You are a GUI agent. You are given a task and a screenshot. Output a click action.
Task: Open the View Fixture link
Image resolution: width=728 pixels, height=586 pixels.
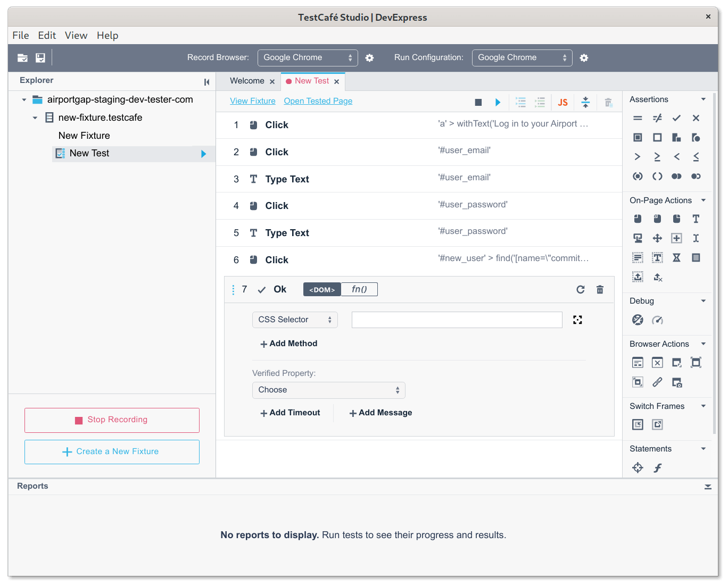pyautogui.click(x=253, y=101)
